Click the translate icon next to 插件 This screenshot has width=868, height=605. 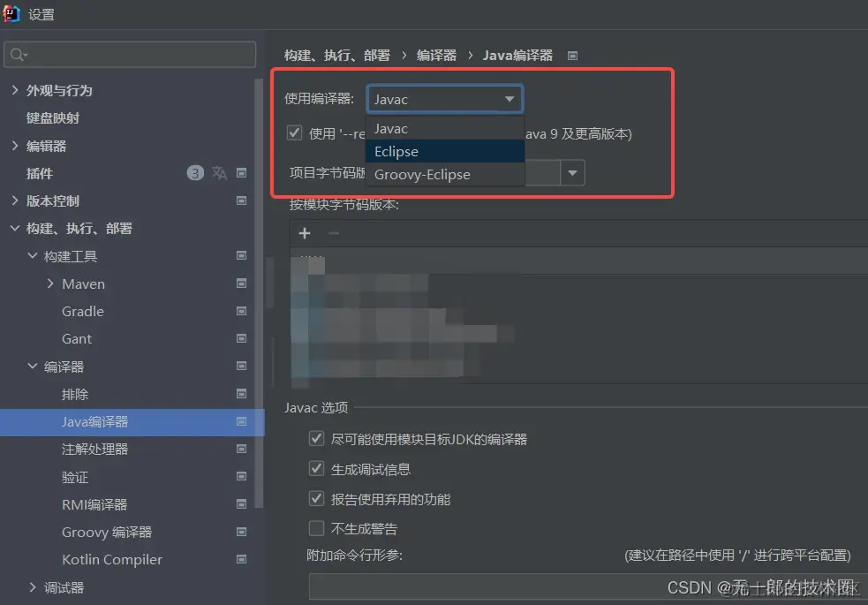point(218,173)
